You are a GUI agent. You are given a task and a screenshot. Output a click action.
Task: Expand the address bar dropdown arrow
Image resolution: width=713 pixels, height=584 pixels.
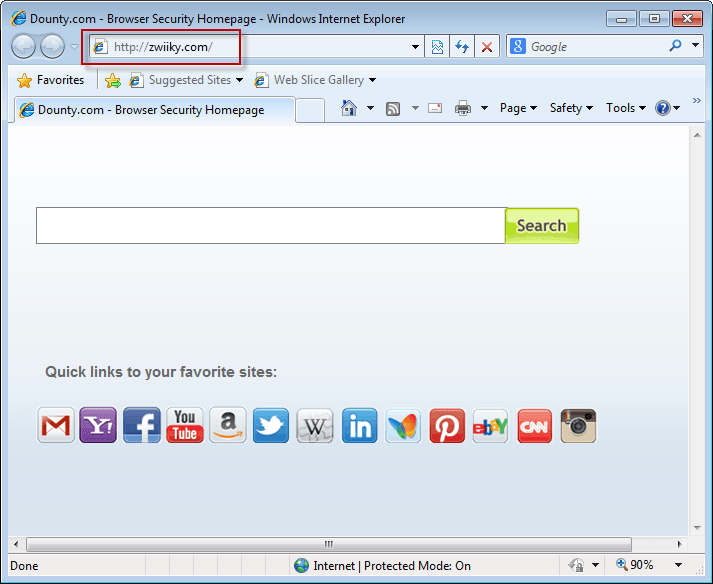coord(415,47)
